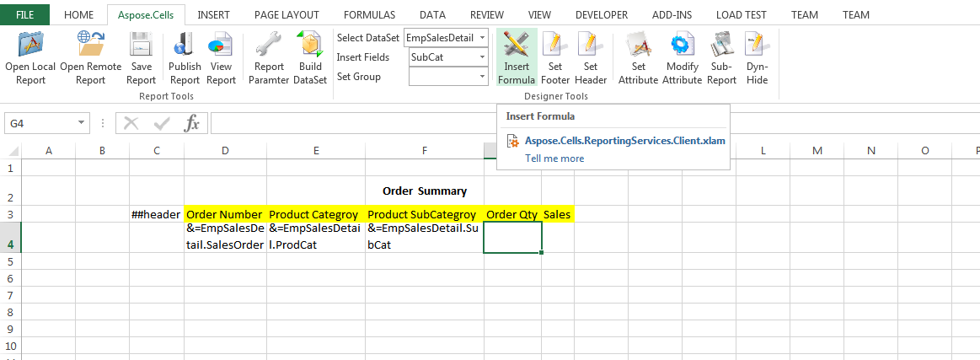Open the LOAD TEST tab

click(742, 14)
